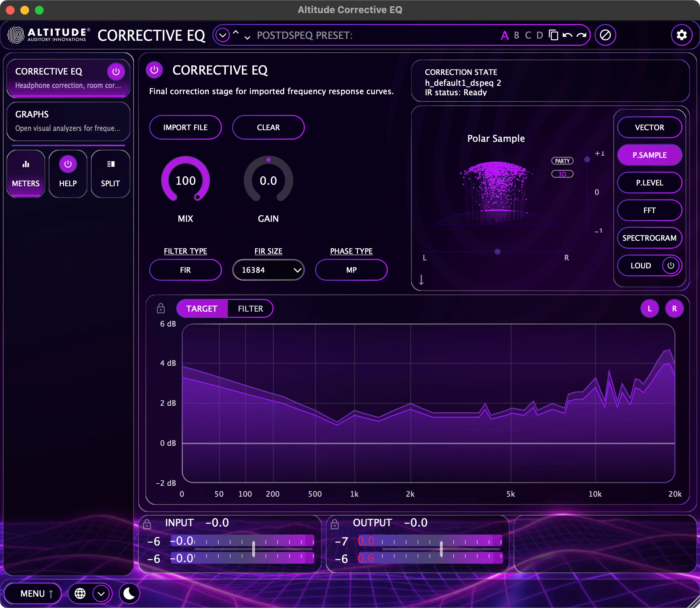Select next preset with down caret
The height and width of the screenshot is (608, 700).
pos(247,38)
